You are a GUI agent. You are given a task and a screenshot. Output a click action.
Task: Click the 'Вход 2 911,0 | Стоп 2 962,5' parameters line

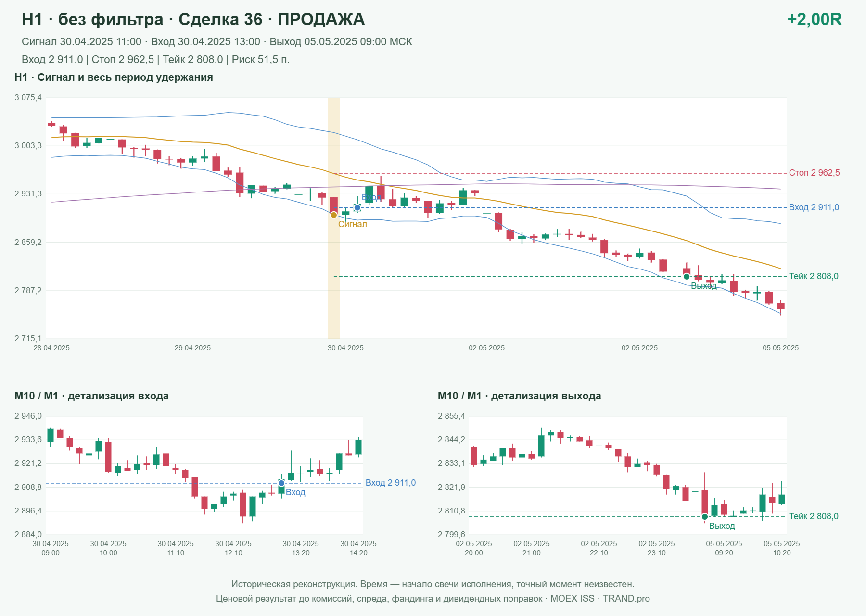pyautogui.click(x=155, y=60)
